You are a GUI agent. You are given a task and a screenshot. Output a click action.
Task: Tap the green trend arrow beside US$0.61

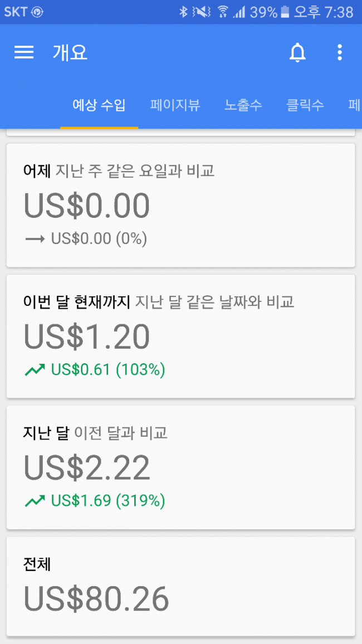tap(35, 370)
